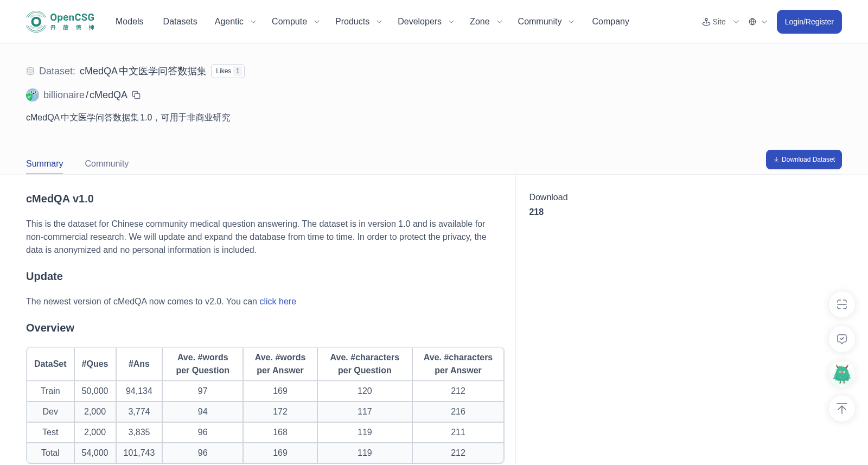Expand the Developers menu
This screenshot has width=868, height=465.
426,22
